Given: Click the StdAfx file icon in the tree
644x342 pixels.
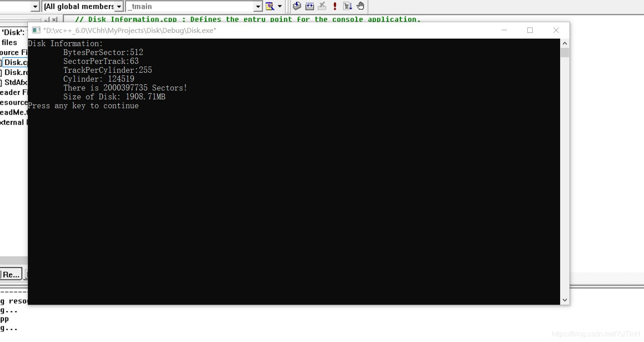Looking at the screenshot, I should click(x=1, y=83).
